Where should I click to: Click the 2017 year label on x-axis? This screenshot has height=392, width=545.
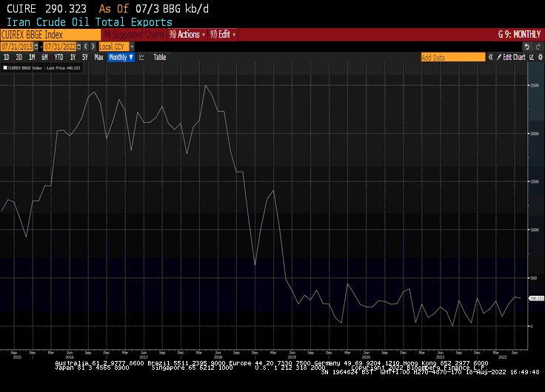[144, 357]
